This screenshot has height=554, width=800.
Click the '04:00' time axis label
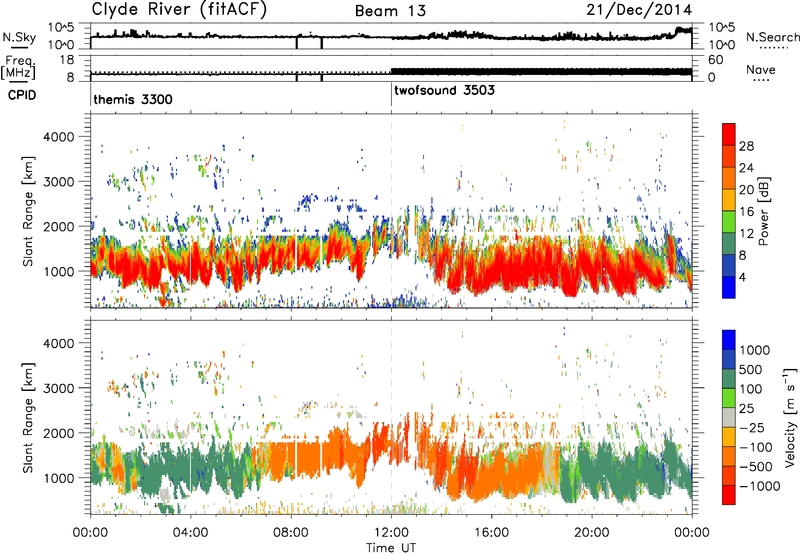click(190, 533)
